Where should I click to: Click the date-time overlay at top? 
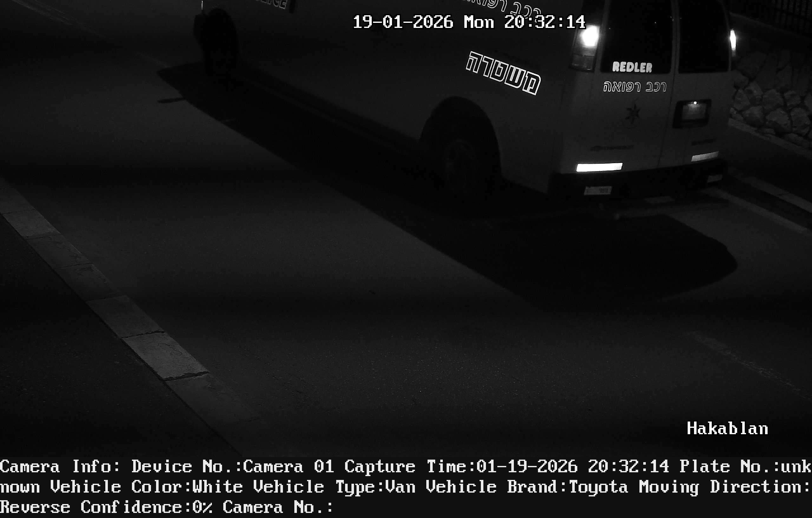click(469, 22)
